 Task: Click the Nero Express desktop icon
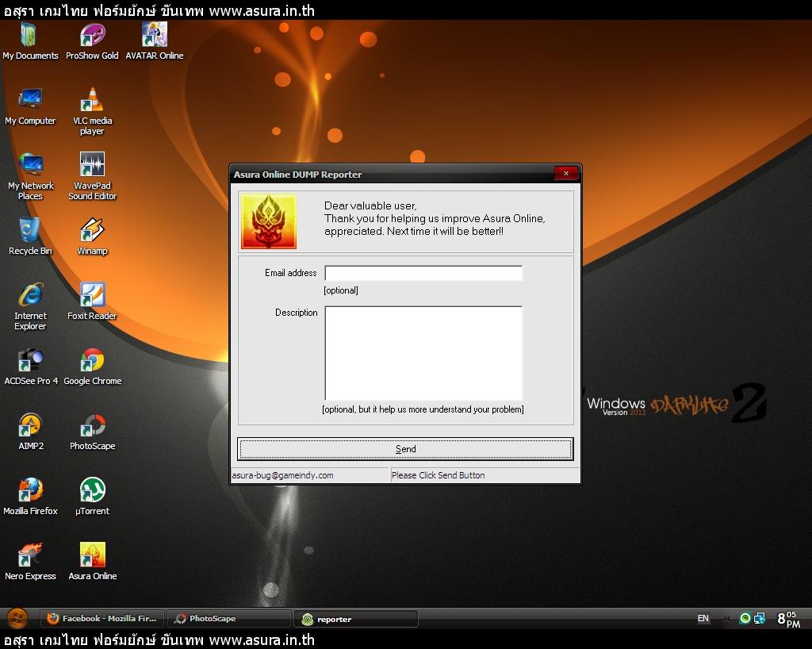31,562
